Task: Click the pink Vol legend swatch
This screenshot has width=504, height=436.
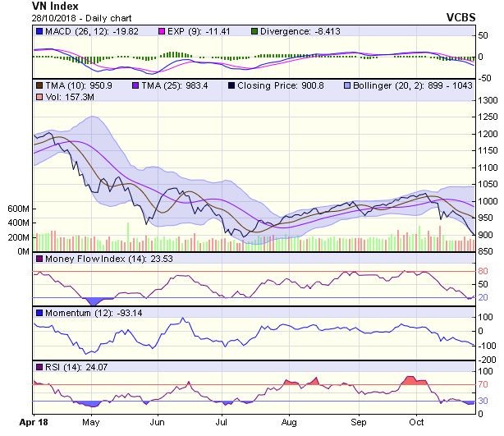Action: click(39, 98)
